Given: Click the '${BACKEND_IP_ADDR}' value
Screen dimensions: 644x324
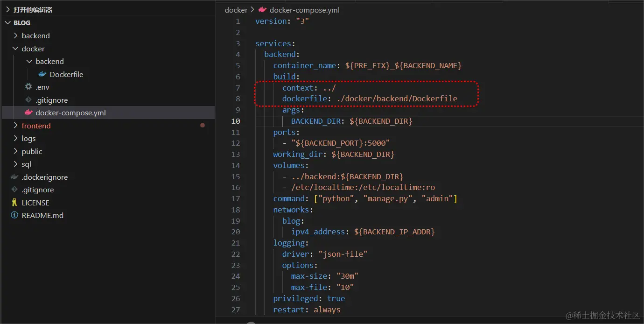Looking at the screenshot, I should (394, 232).
